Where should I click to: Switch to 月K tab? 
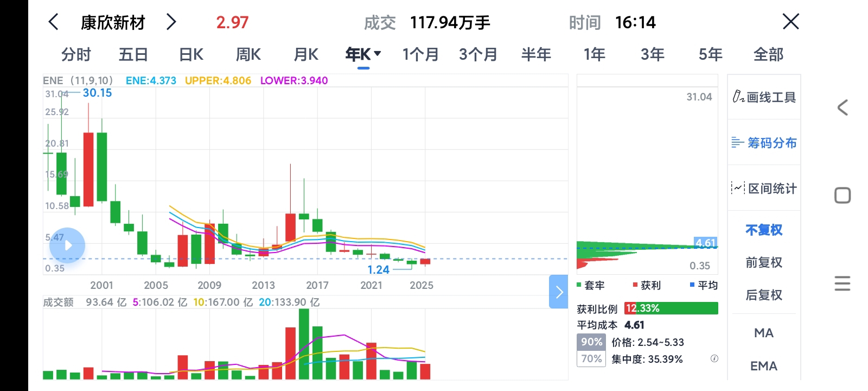click(x=306, y=54)
